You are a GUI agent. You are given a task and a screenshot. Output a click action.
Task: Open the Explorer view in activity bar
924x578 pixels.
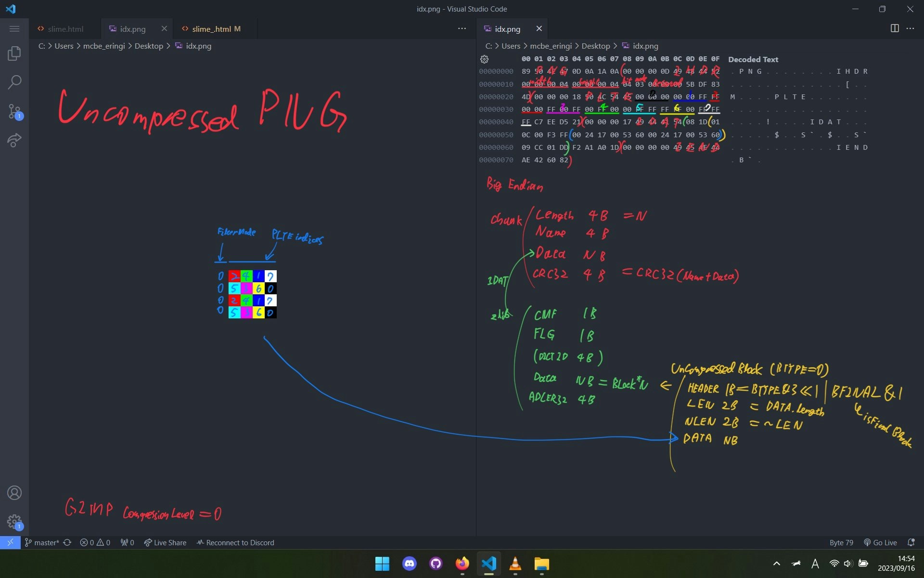coord(14,53)
